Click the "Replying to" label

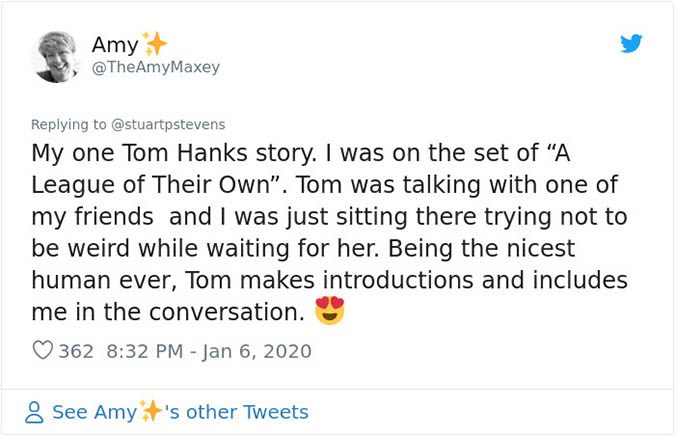(70, 124)
